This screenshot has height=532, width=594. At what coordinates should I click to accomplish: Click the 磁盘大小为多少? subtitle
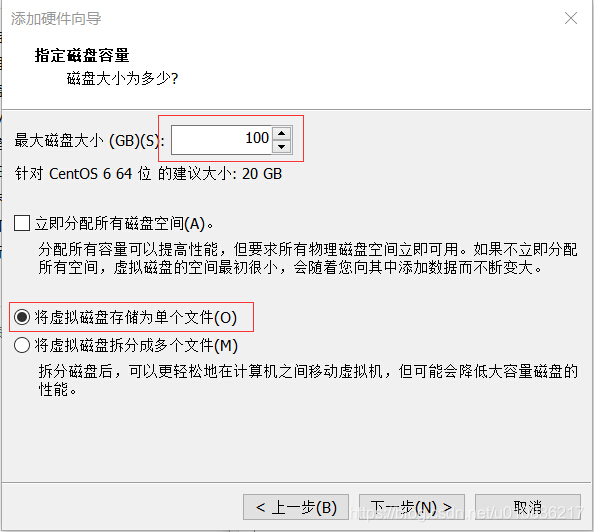[122, 78]
